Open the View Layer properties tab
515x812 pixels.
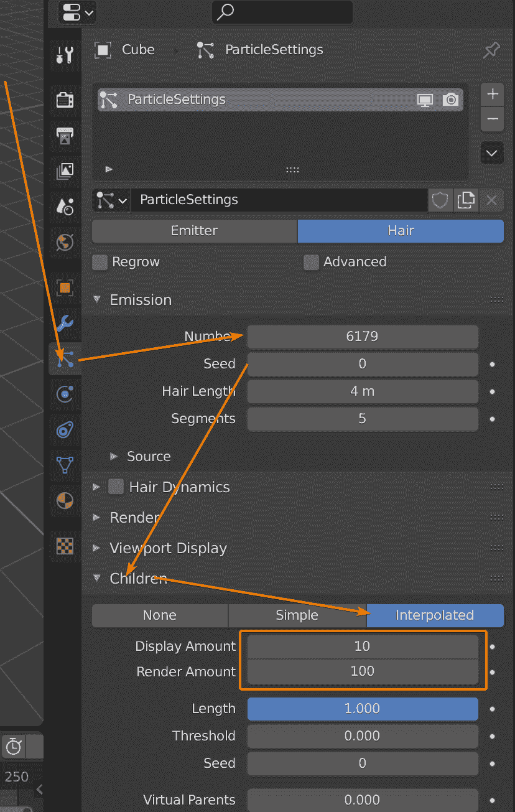pos(65,170)
